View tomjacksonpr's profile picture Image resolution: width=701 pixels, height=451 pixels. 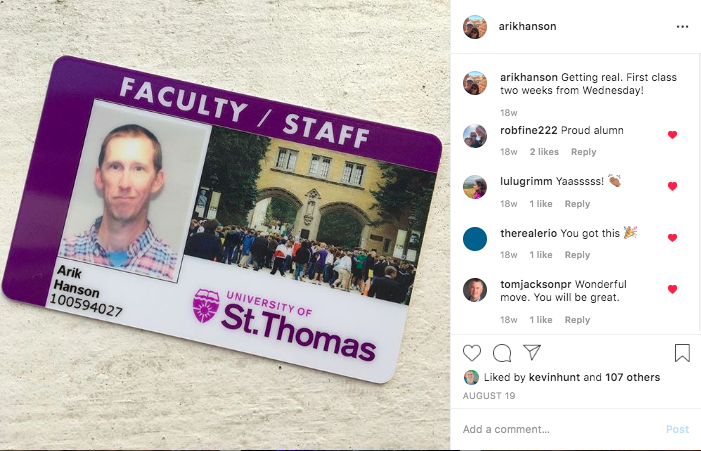[475, 290]
